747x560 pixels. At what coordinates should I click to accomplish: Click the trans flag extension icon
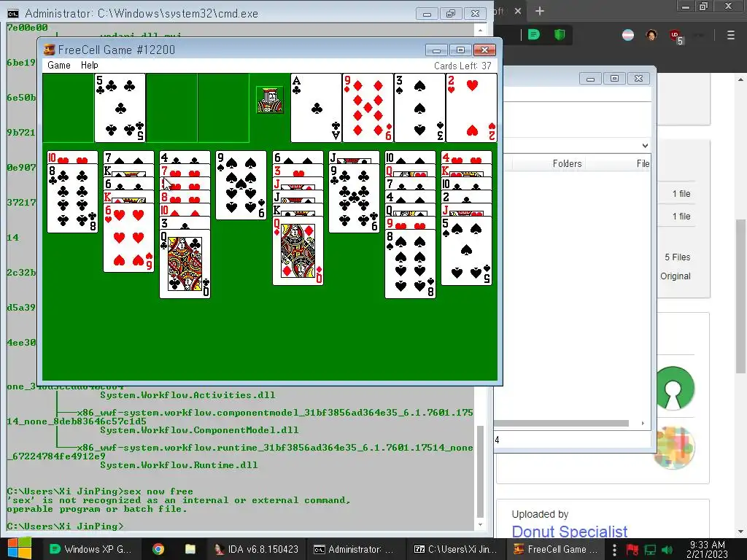[x=628, y=35]
